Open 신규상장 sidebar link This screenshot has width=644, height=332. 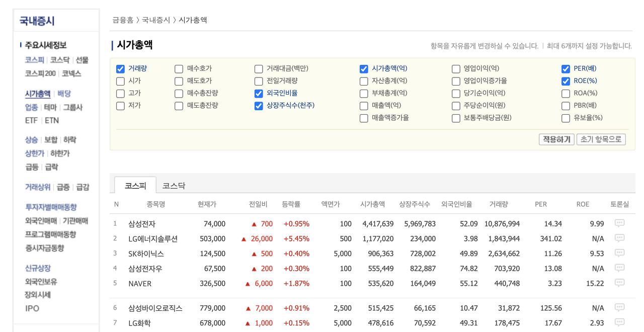coord(38,268)
